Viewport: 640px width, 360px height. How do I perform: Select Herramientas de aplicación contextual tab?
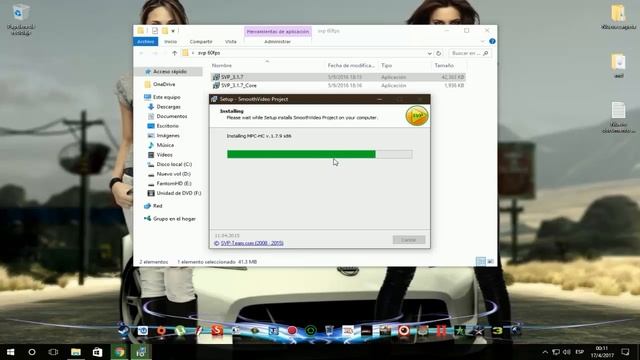click(278, 31)
